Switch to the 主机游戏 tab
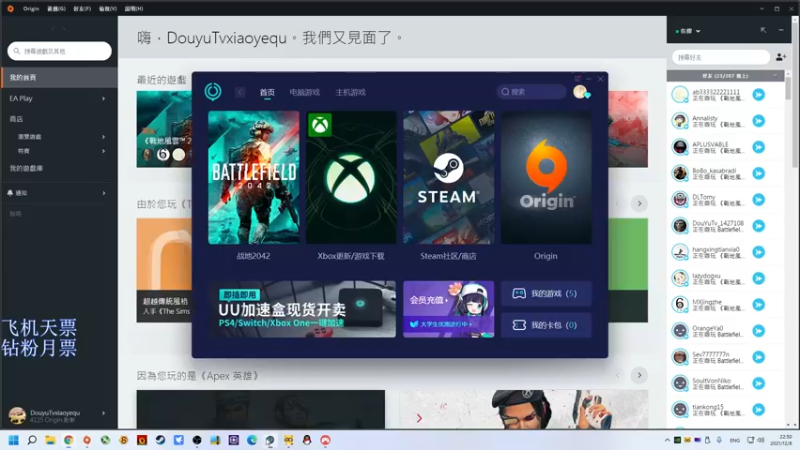The width and height of the screenshot is (800, 450). click(351, 92)
